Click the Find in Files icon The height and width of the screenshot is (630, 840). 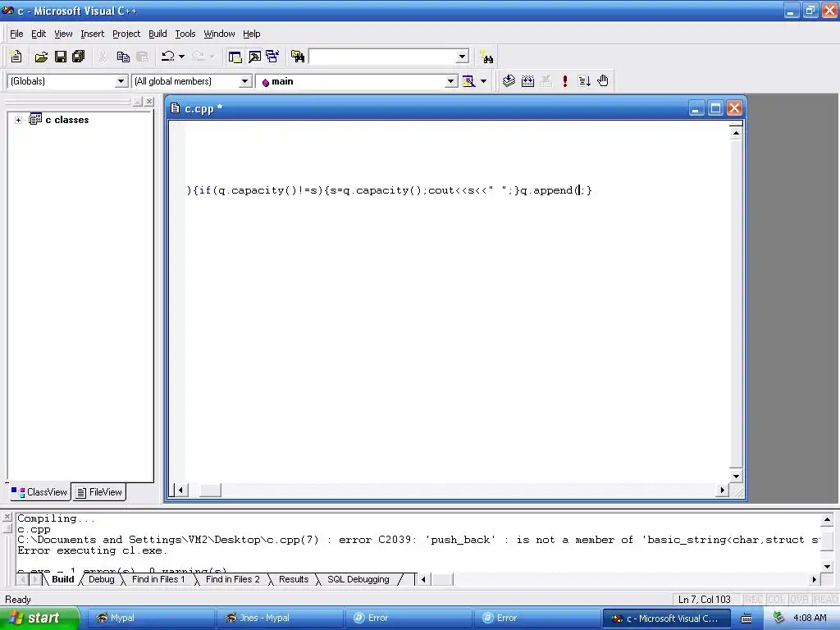click(297, 57)
